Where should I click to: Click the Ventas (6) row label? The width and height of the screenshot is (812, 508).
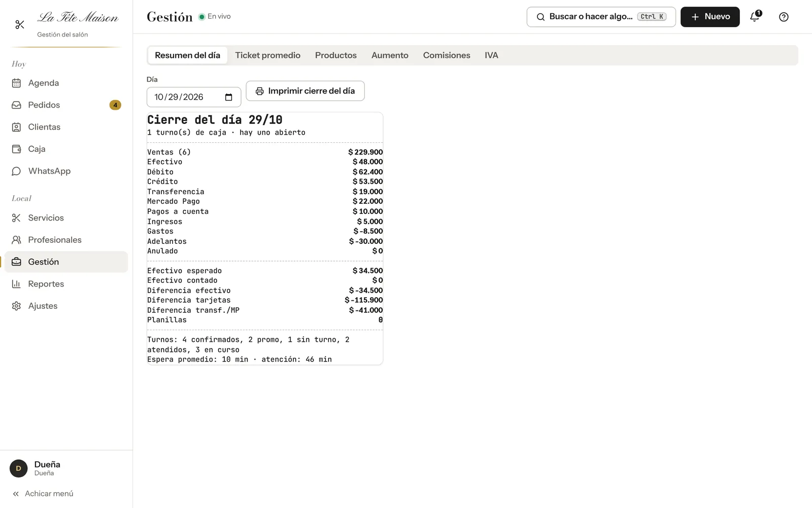pyautogui.click(x=169, y=152)
